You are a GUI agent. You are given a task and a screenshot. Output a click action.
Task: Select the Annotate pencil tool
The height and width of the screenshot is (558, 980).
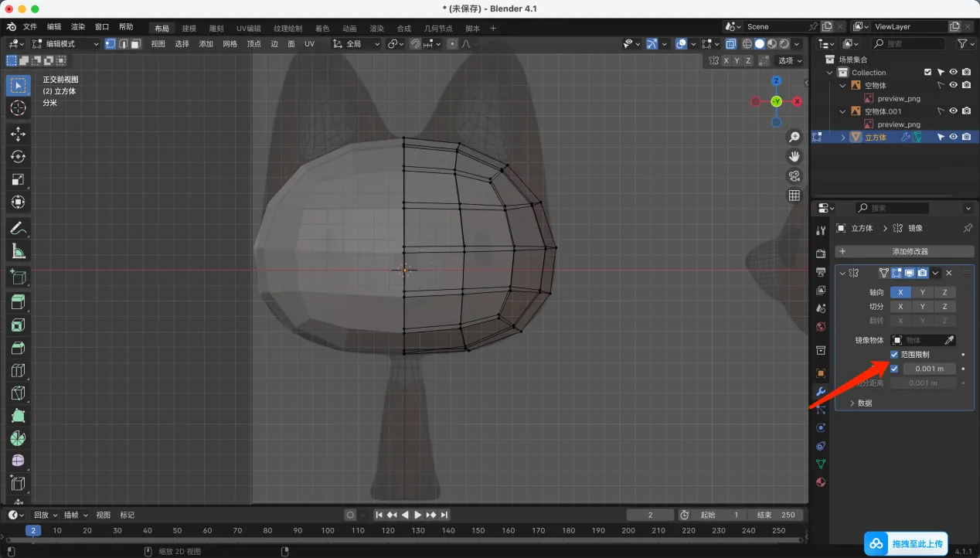pos(19,228)
